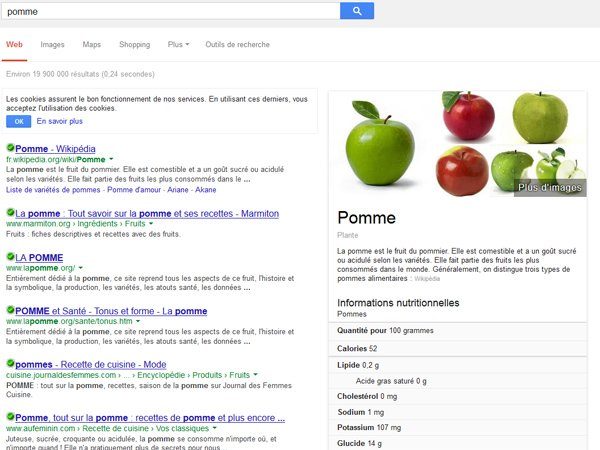Click Quantité pour 100 grammes row
Screen dimensions: 600x450
coord(458,331)
